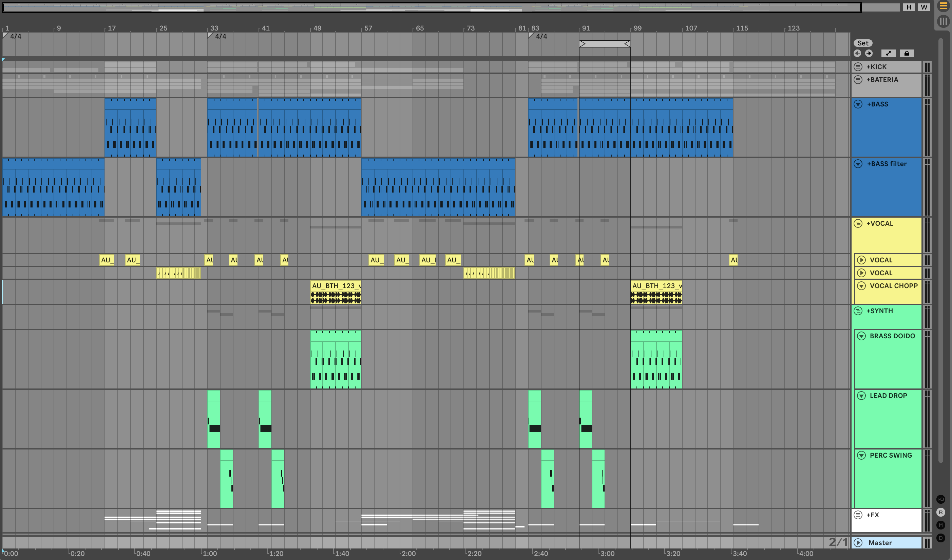Click 2:00 in the time ruler
Screen dimensions: 952x560
point(408,553)
